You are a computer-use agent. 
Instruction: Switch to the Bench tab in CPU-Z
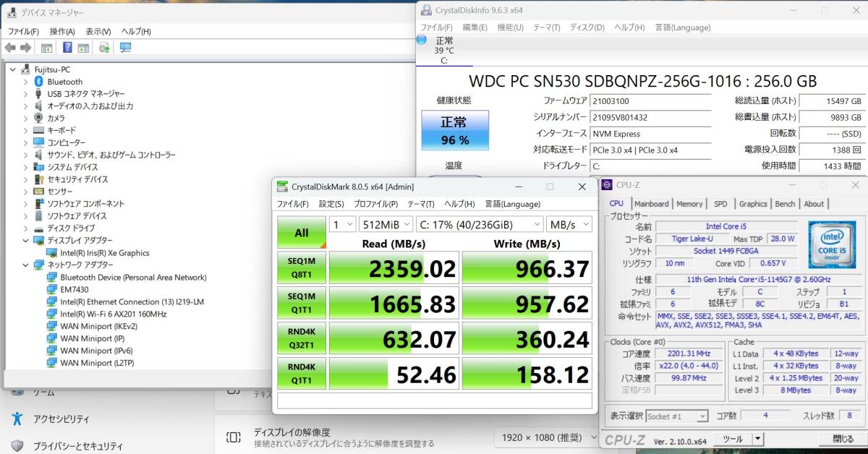785,204
